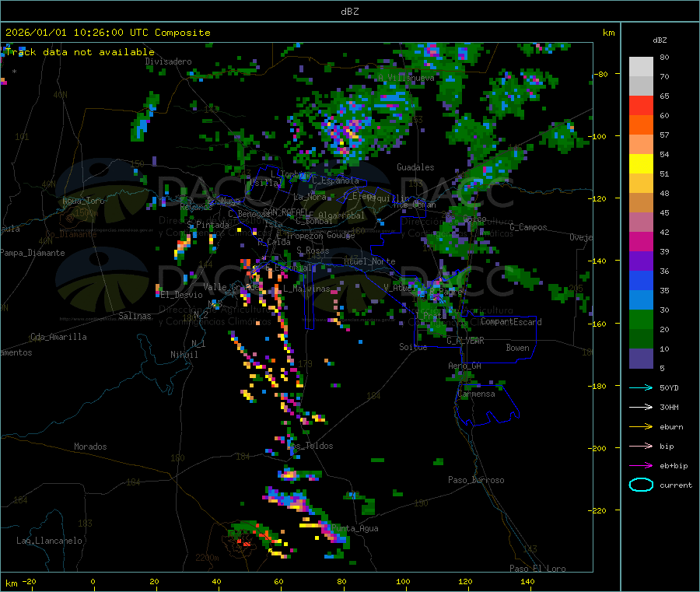Click the 'Aero_GA' map label
The height and width of the screenshot is (592, 700).
pos(465,366)
